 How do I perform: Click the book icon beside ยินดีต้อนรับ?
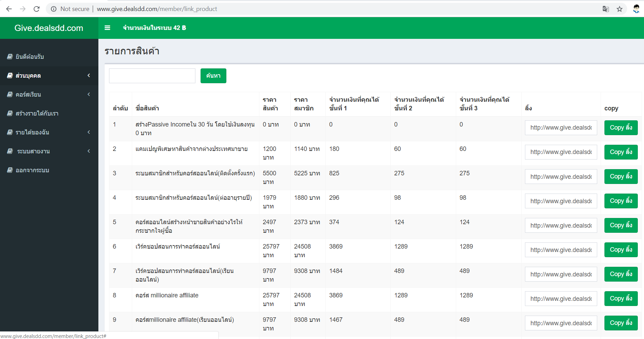click(x=10, y=56)
